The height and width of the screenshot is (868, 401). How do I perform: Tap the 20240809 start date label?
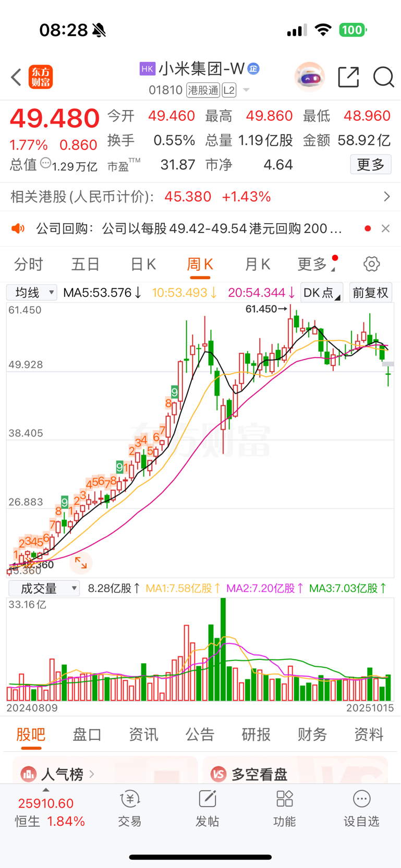coord(32,708)
